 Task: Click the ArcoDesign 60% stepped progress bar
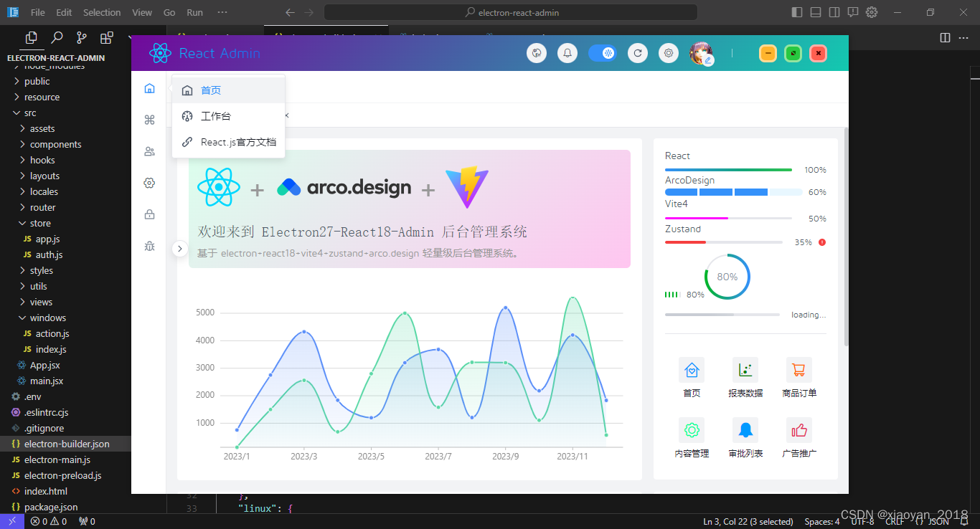tap(734, 192)
